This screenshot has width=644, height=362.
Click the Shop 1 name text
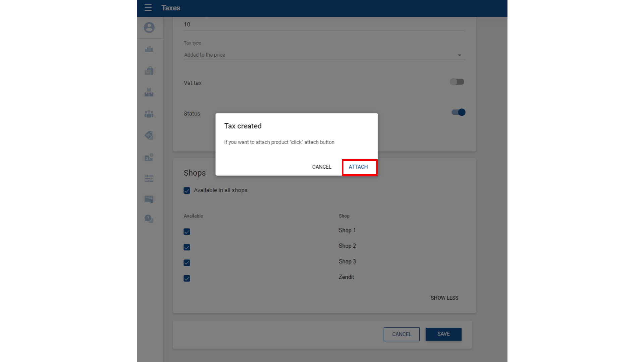pos(347,230)
